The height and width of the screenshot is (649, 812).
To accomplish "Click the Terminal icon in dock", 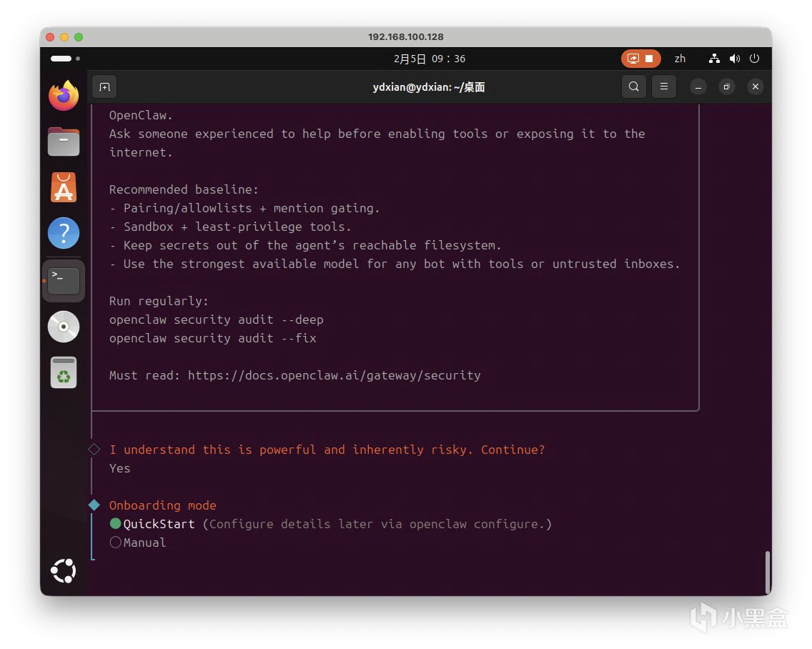I will 64,280.
